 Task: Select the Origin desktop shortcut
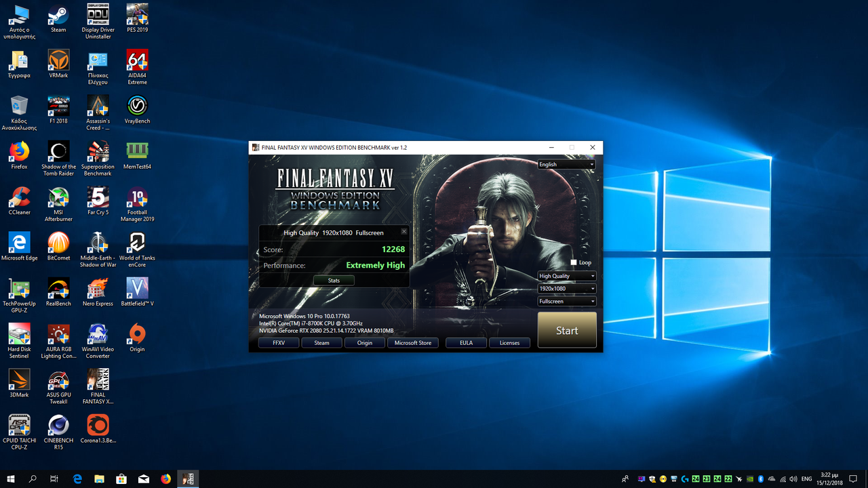coord(137,337)
